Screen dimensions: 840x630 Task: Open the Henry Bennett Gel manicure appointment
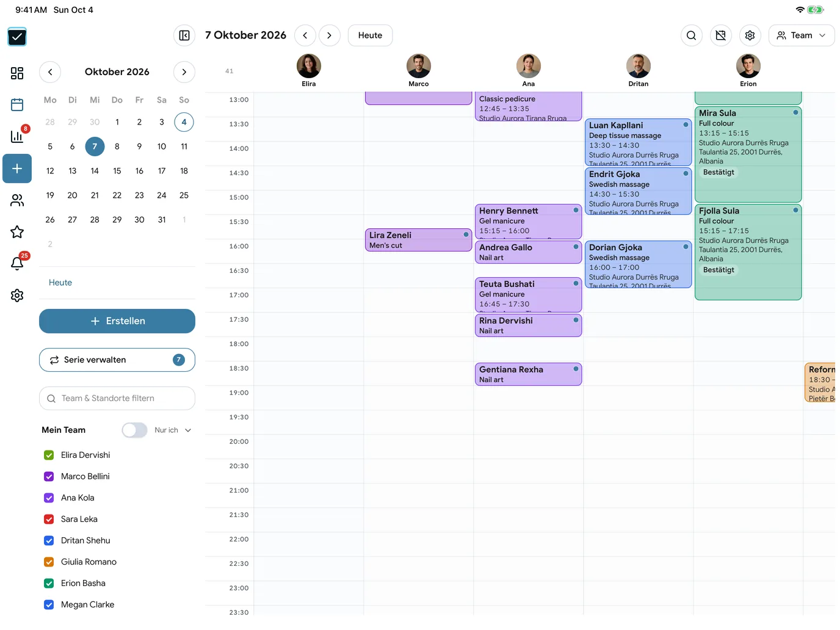[528, 222]
